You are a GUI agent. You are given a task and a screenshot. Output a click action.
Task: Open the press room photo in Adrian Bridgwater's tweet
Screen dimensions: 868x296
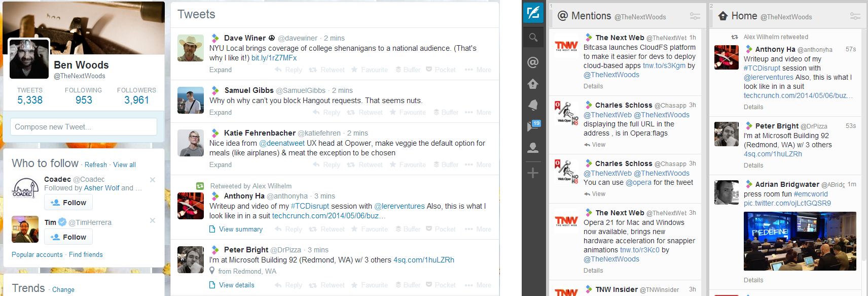(x=800, y=241)
